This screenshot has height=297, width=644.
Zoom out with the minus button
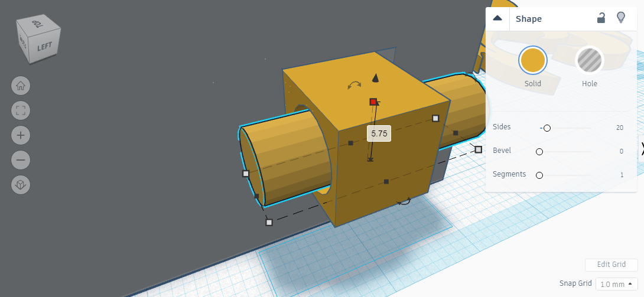click(21, 159)
